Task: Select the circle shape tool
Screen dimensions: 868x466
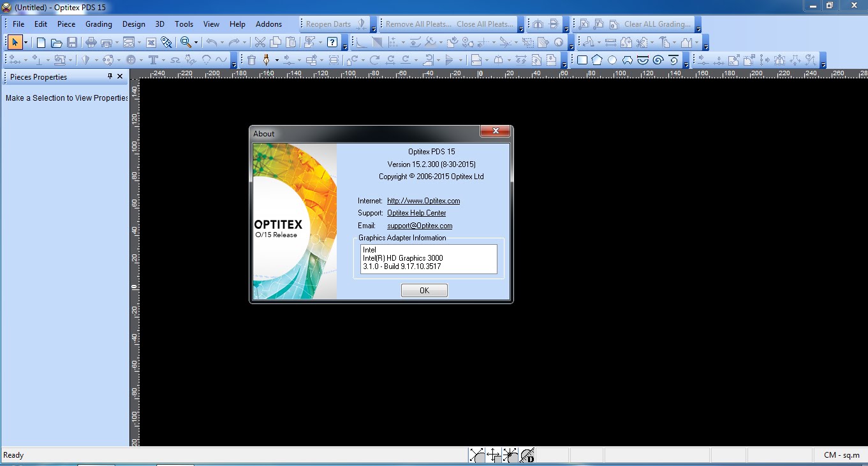Action: coord(612,60)
